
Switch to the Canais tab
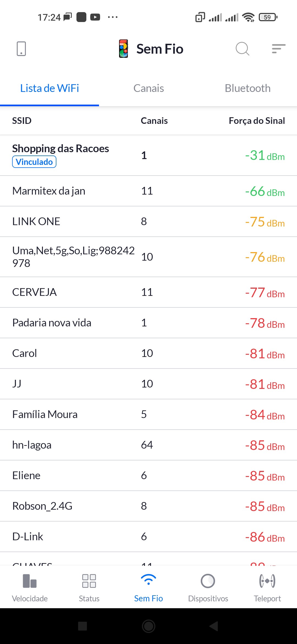pos(148,88)
